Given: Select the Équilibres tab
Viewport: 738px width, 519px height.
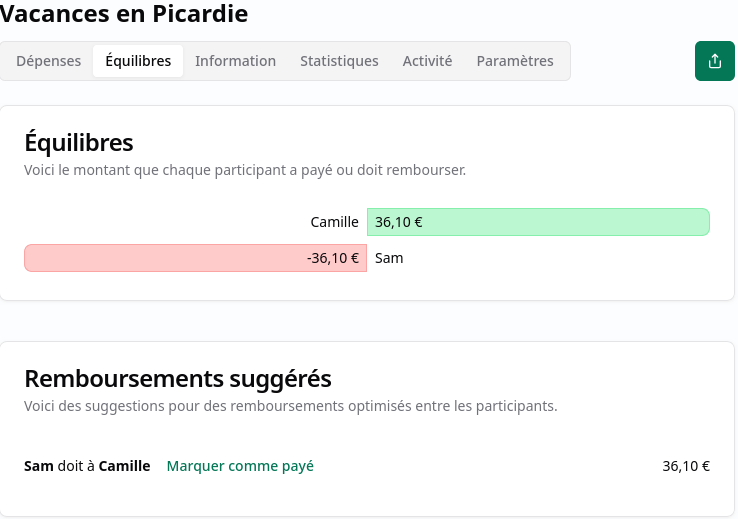Looking at the screenshot, I should (x=138, y=61).
